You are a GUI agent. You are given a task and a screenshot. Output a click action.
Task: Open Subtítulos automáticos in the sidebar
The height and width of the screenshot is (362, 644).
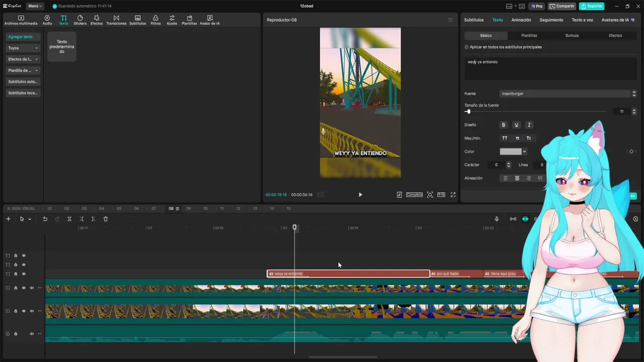tap(23, 81)
